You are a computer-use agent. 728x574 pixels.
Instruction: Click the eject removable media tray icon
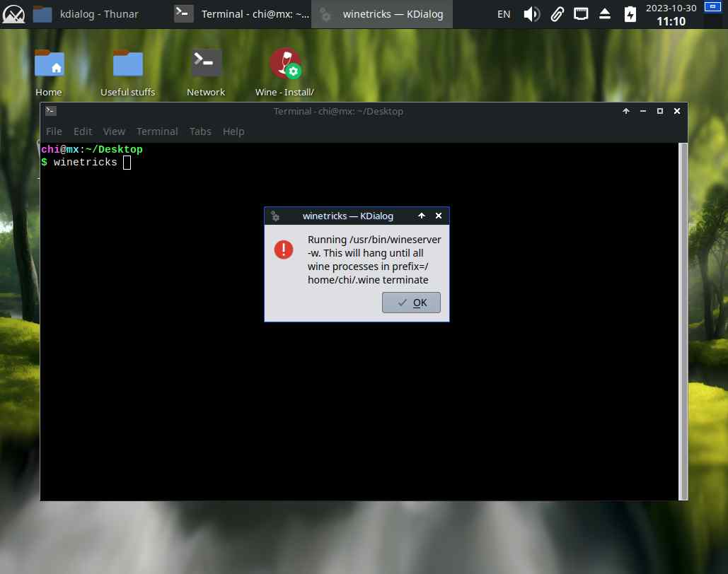click(604, 14)
